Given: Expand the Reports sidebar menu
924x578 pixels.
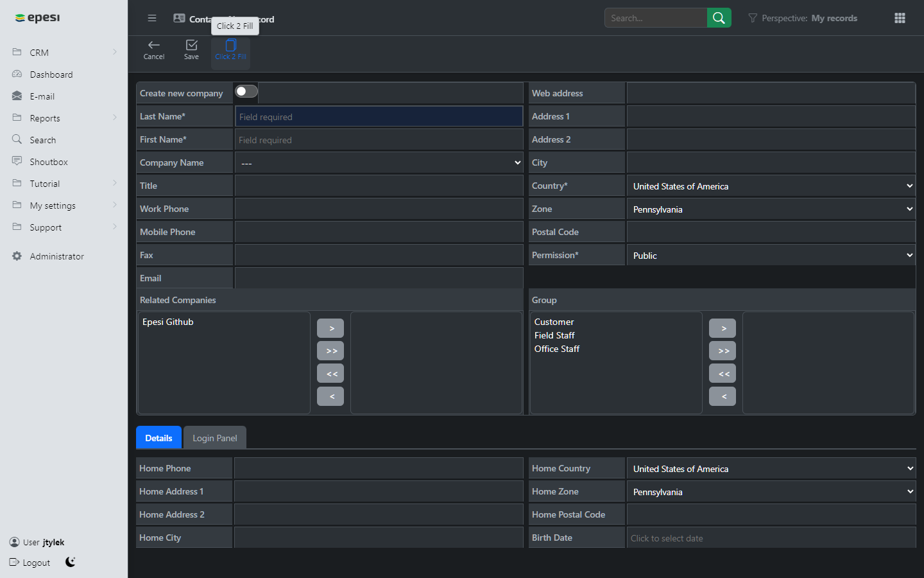Looking at the screenshot, I should (x=64, y=118).
